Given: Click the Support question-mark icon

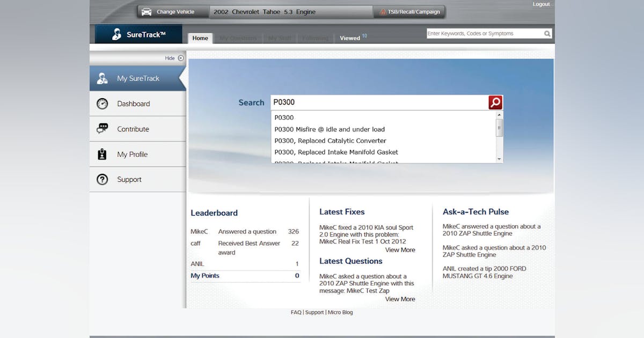Looking at the screenshot, I should pyautogui.click(x=103, y=179).
